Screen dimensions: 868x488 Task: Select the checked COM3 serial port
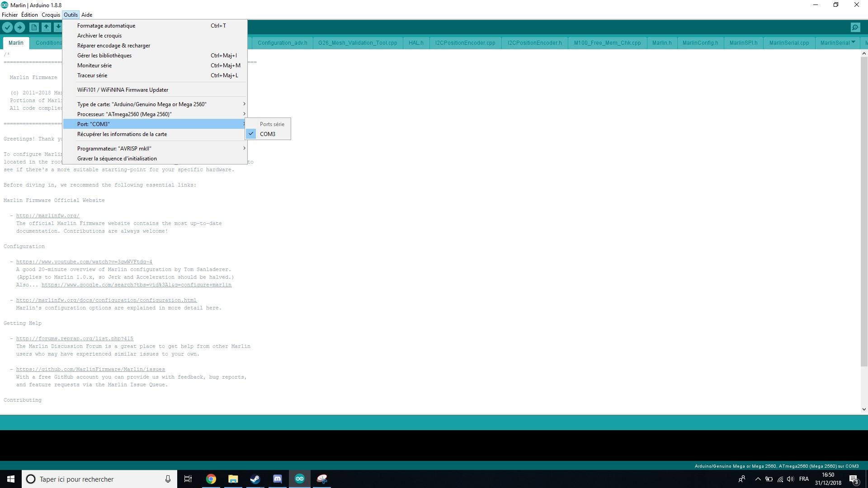pyautogui.click(x=268, y=134)
